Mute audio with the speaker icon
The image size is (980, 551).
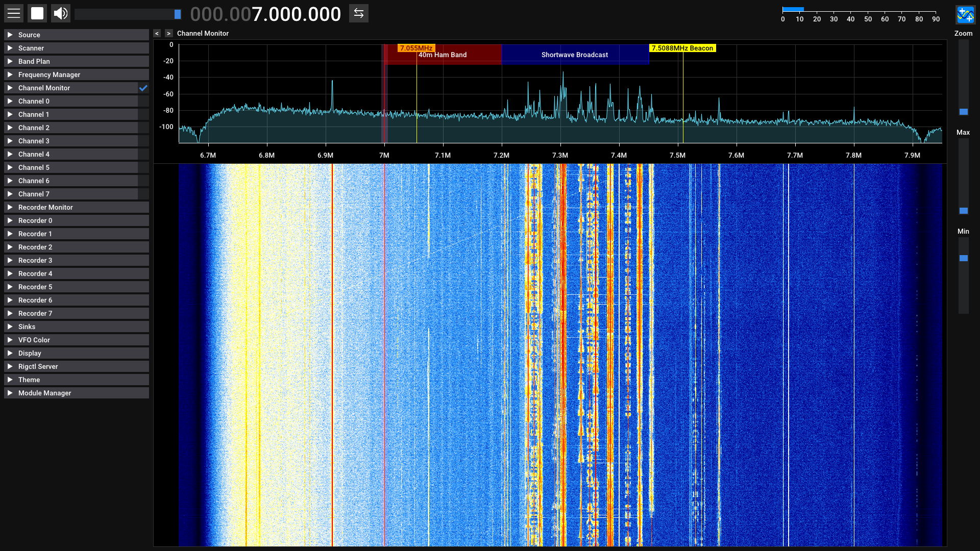click(x=61, y=13)
